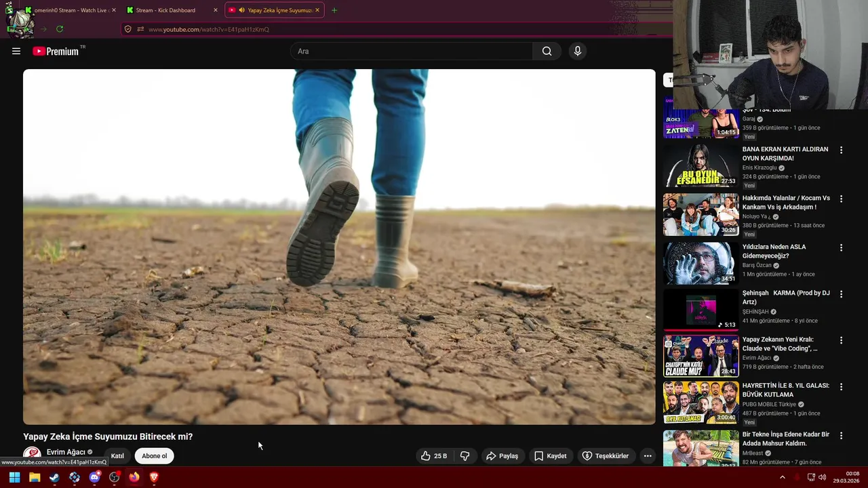Viewport: 868px width, 488px height.
Task: Focus the Ara search input field
Action: pos(412,51)
